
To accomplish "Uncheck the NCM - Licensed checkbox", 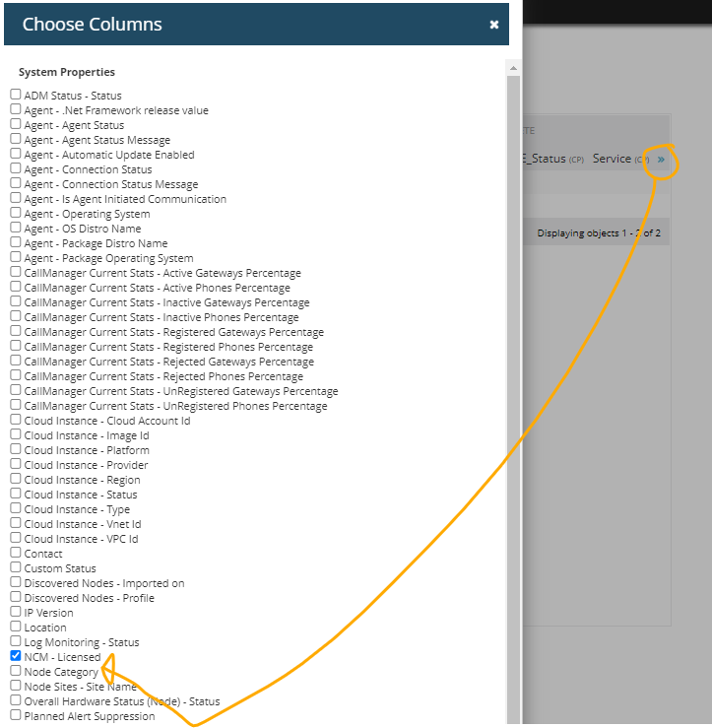I will 16,656.
